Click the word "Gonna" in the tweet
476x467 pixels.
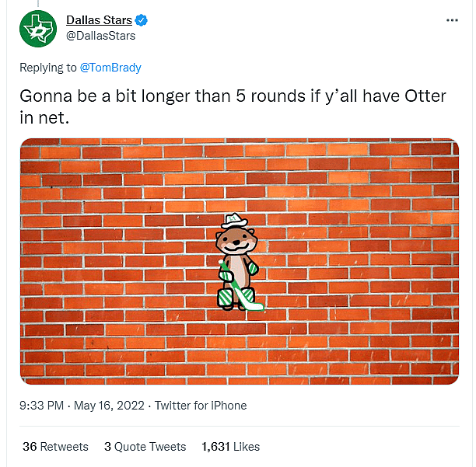point(46,97)
